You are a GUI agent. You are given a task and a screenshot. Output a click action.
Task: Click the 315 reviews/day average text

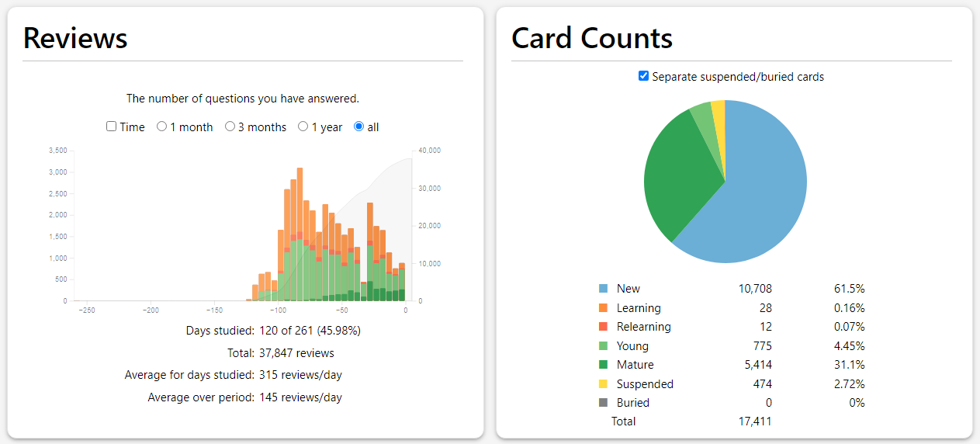coord(300,375)
